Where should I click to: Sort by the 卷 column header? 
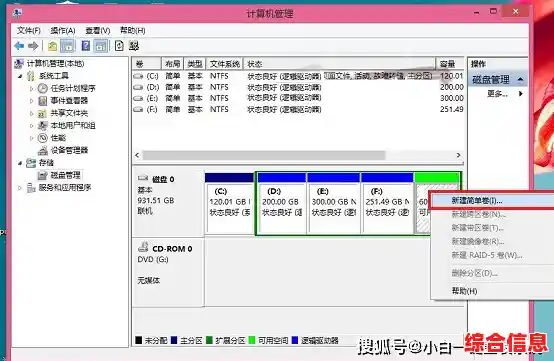(147, 64)
